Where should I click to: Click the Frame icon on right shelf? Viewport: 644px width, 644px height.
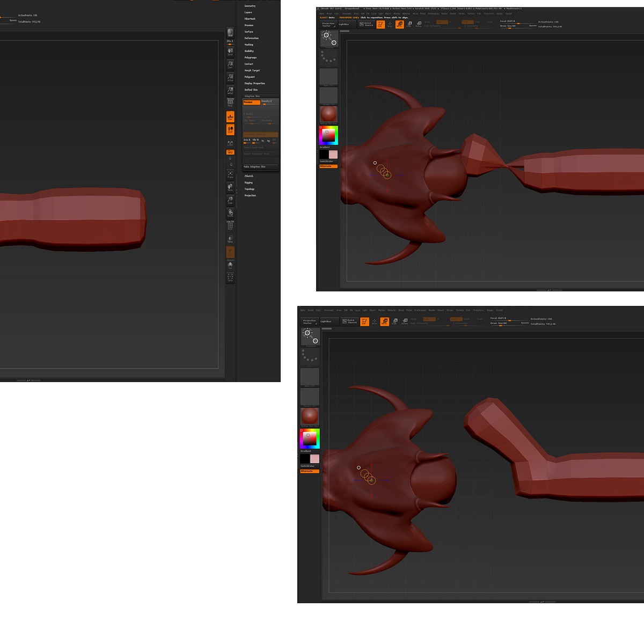tap(230, 174)
